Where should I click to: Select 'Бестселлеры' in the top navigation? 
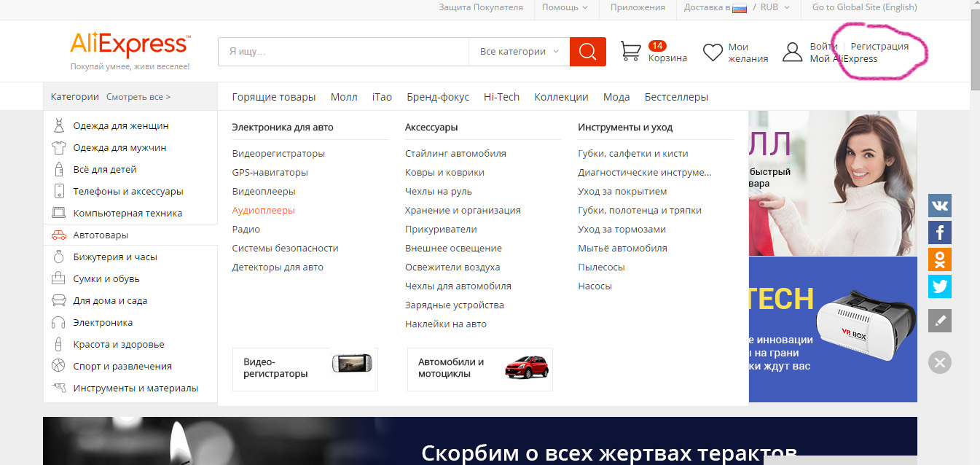tap(675, 97)
